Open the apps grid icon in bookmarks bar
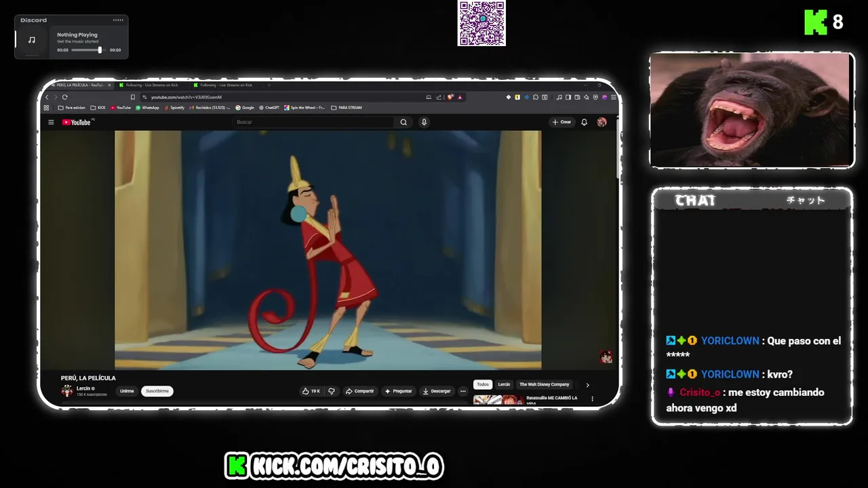Viewport: 868px width, 488px height. pos(46,108)
